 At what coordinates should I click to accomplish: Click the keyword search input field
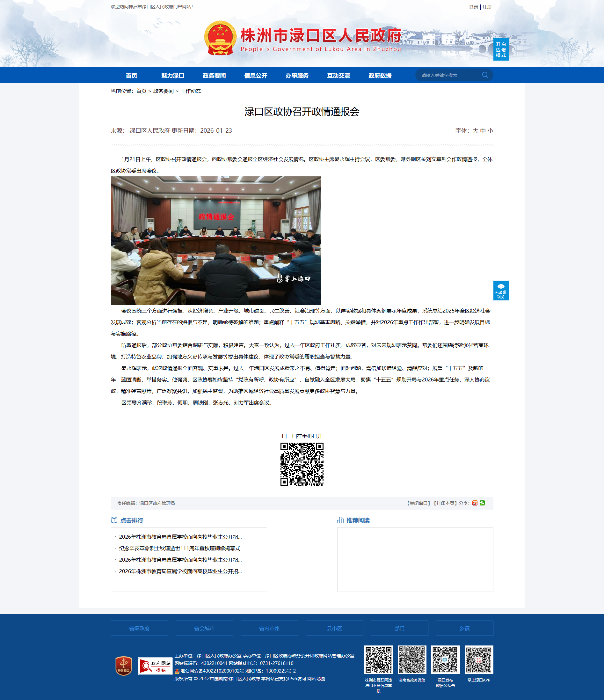449,75
